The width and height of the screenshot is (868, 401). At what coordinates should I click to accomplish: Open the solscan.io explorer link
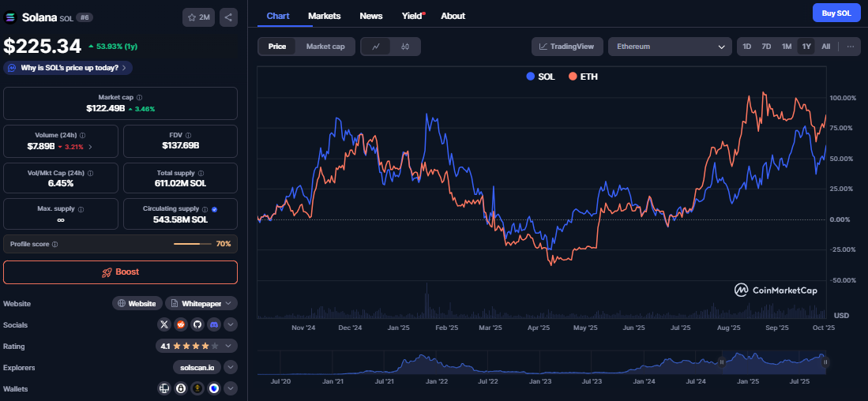(197, 367)
